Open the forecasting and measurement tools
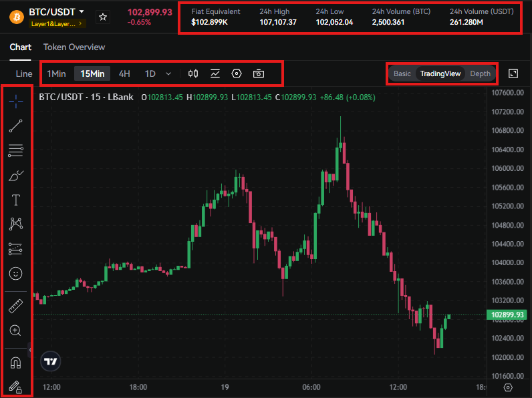The width and height of the screenshot is (532, 398). [15, 249]
